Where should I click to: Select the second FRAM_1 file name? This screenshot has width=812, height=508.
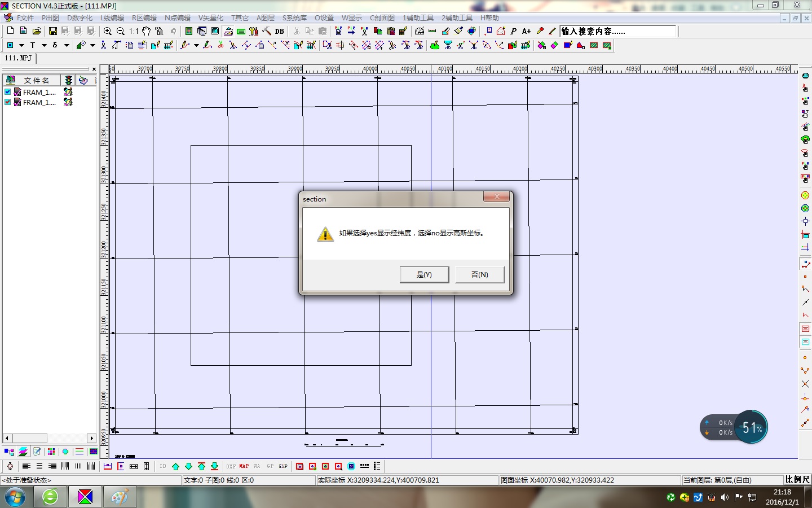[39, 102]
